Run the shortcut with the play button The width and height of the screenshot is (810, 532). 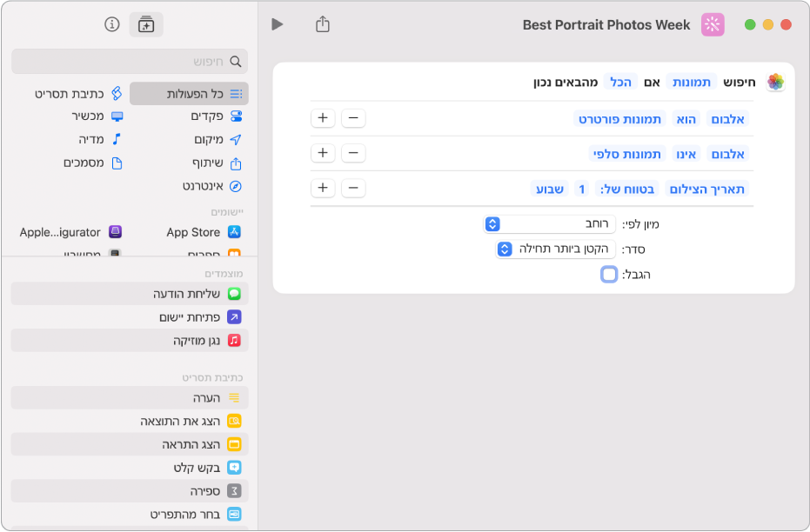pos(278,24)
